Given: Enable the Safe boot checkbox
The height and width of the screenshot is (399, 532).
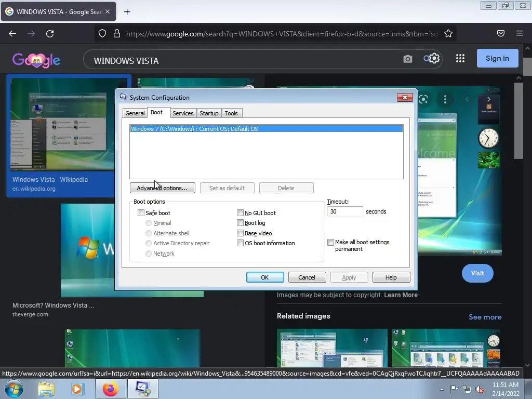Looking at the screenshot, I should (141, 212).
